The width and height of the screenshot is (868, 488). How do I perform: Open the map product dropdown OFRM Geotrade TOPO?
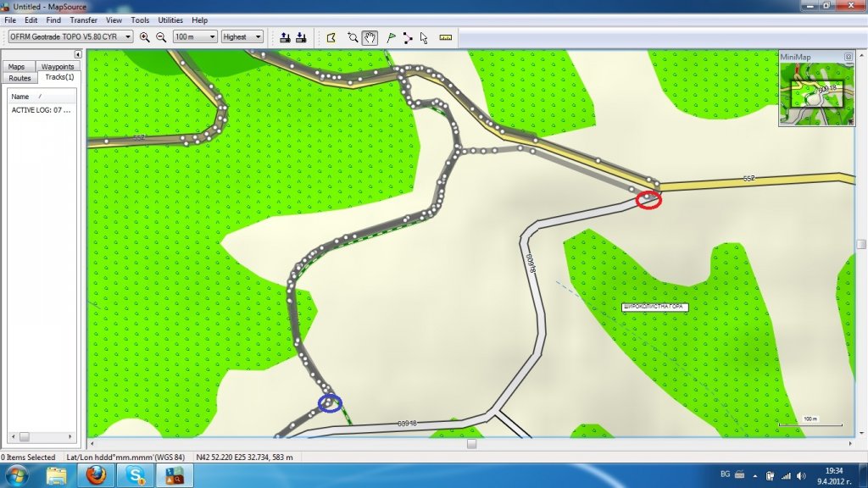pos(70,36)
